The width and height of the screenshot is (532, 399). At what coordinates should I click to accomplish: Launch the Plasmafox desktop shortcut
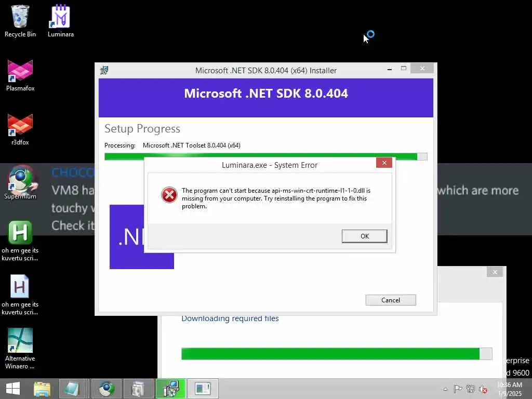pos(20,75)
